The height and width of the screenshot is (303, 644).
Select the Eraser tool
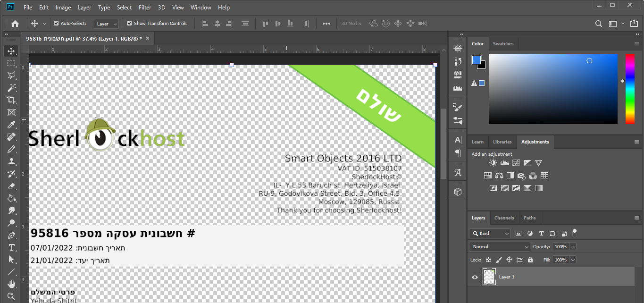point(11,186)
